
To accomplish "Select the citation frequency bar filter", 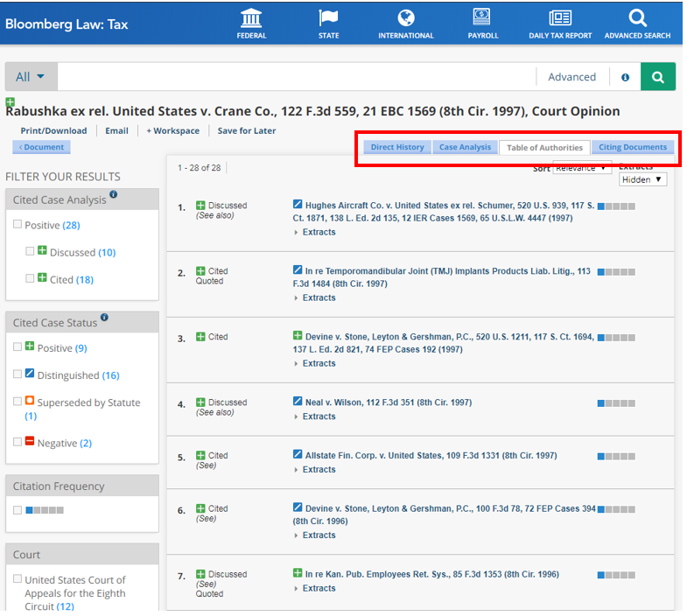I will click(18, 509).
